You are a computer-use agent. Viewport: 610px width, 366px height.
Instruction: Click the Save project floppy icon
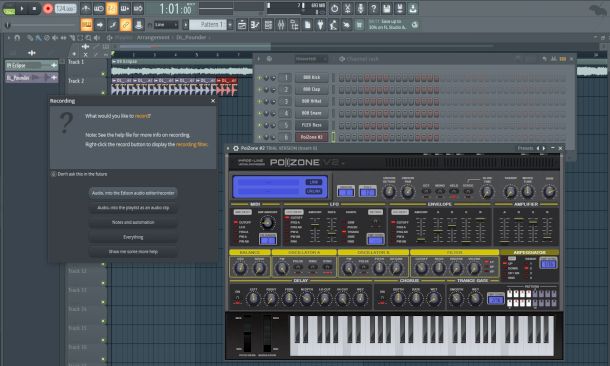pos(386,8)
